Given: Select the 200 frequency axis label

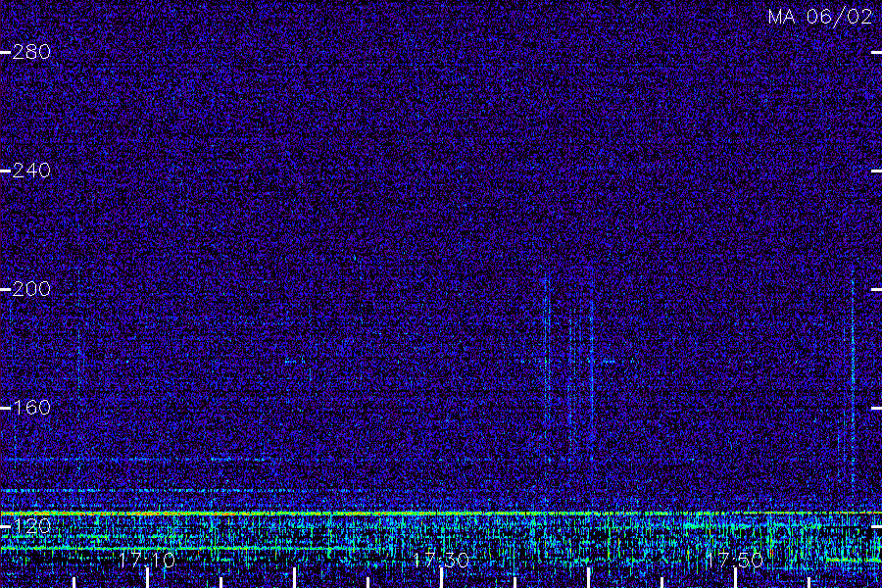Looking at the screenshot, I should pos(31,289).
